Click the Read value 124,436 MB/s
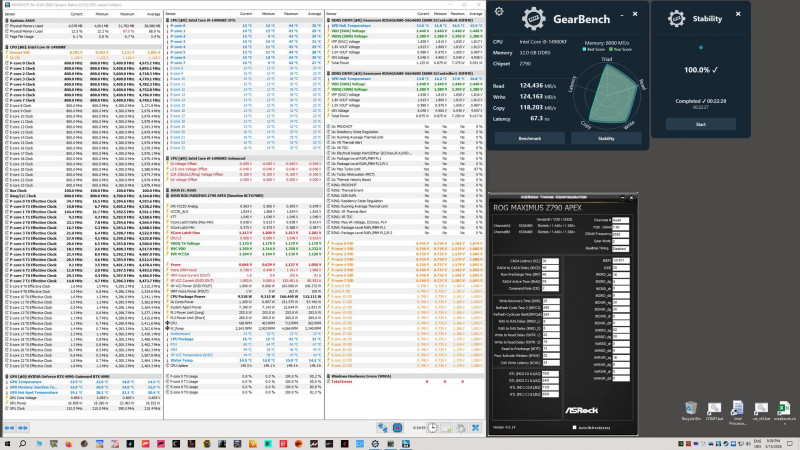The height and width of the screenshot is (450, 800). click(538, 86)
